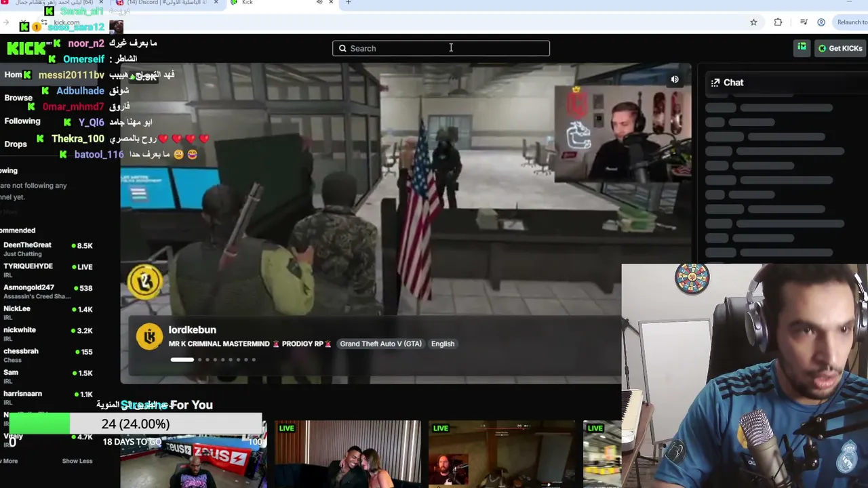Click the English language tag

(x=443, y=344)
